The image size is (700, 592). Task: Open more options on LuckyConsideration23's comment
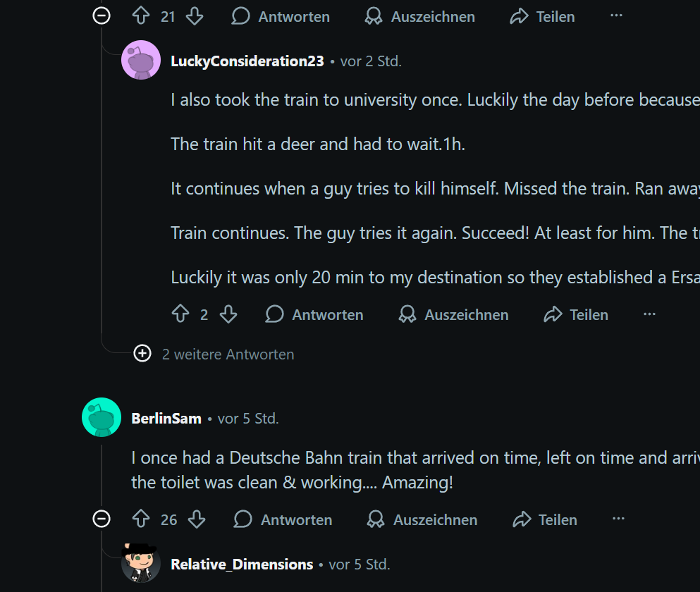(x=649, y=314)
